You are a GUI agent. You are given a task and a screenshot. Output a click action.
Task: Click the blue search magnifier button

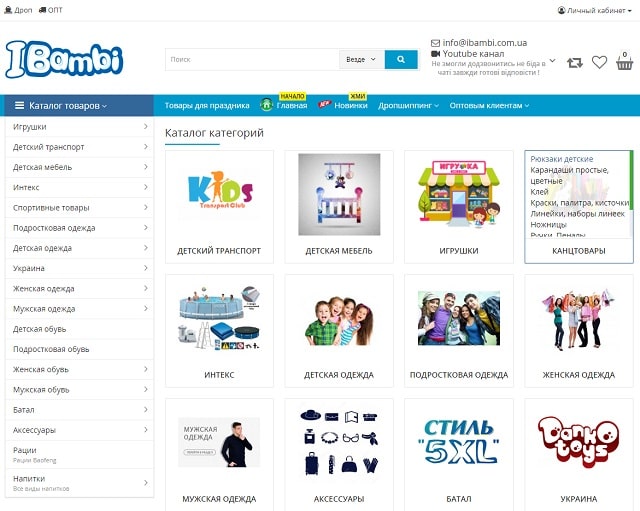401,60
